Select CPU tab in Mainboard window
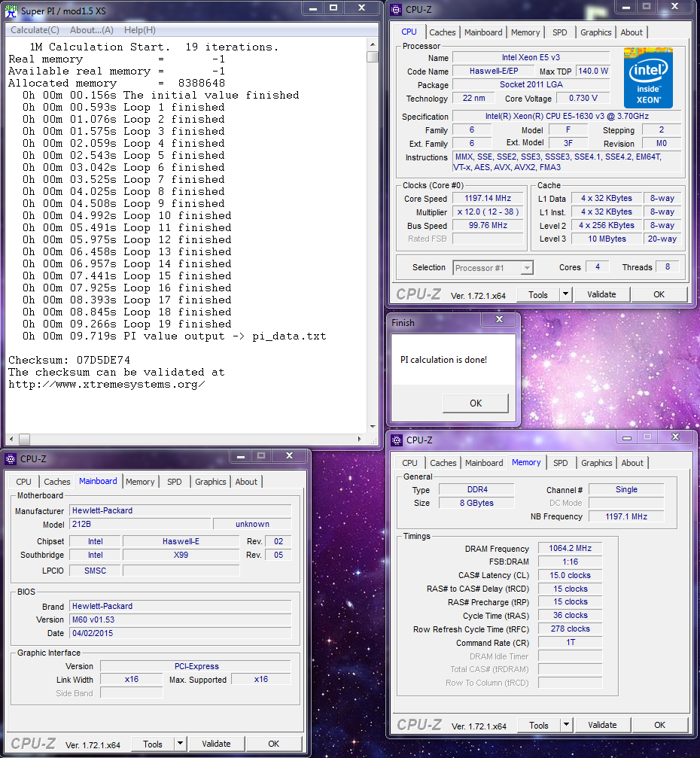Image resolution: width=700 pixels, height=758 pixels. tap(23, 482)
